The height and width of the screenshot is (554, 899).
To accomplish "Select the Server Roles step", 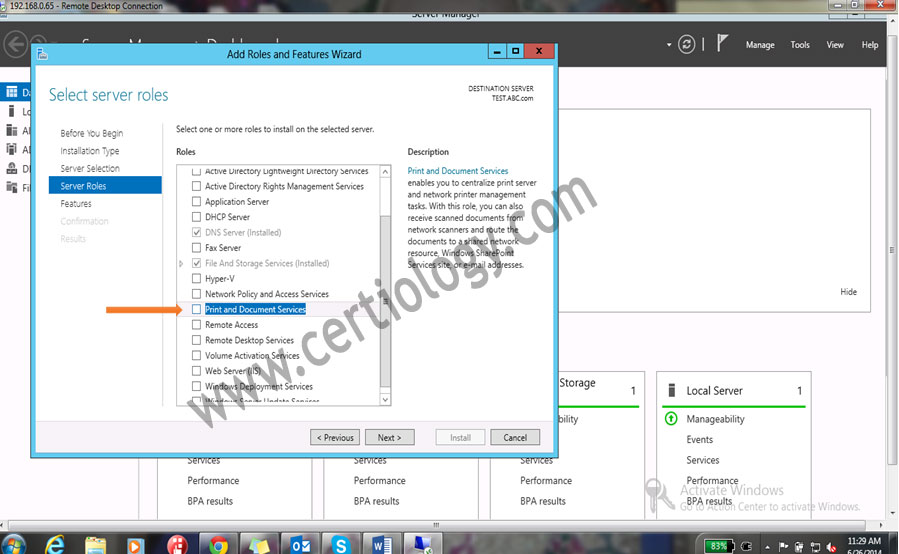I will coord(105,186).
